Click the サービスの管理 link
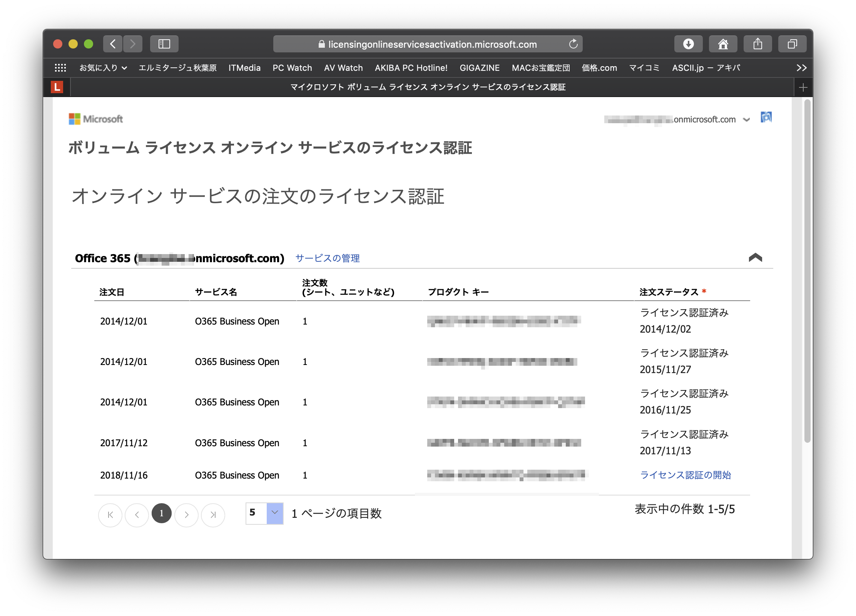 (x=328, y=258)
